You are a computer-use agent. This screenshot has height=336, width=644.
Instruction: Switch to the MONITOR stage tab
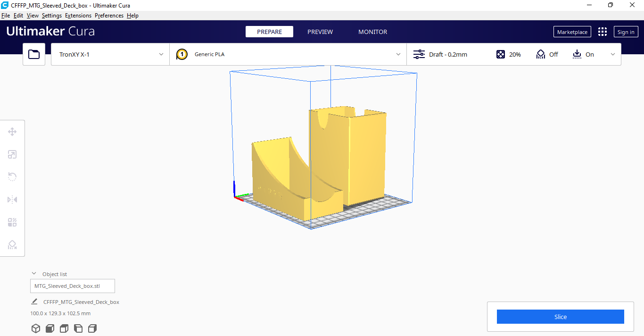373,32
